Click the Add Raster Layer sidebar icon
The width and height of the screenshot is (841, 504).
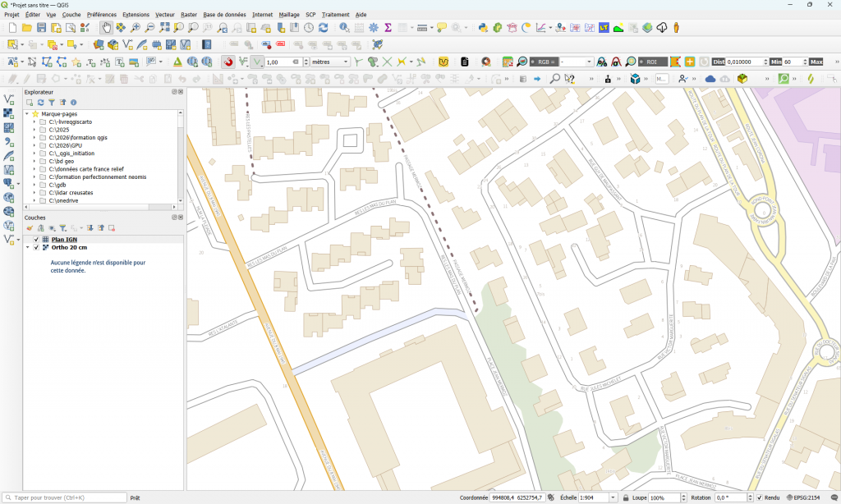pos(9,113)
